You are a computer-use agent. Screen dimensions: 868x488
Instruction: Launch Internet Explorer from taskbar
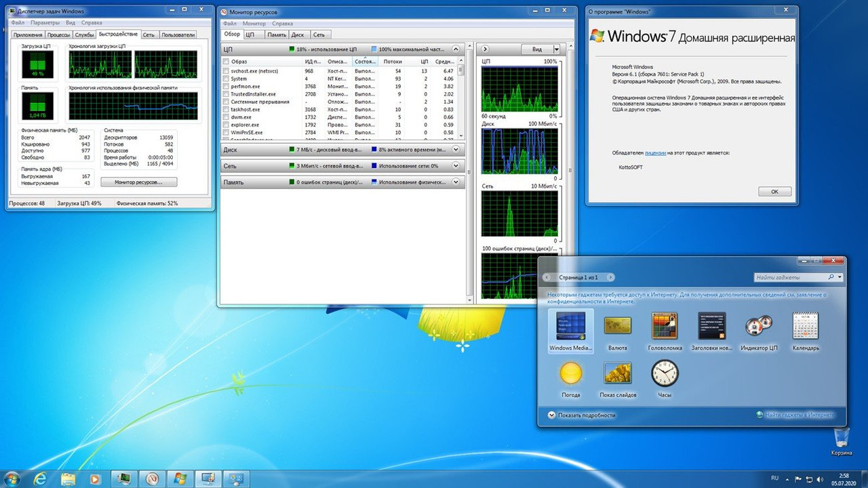tap(40, 479)
